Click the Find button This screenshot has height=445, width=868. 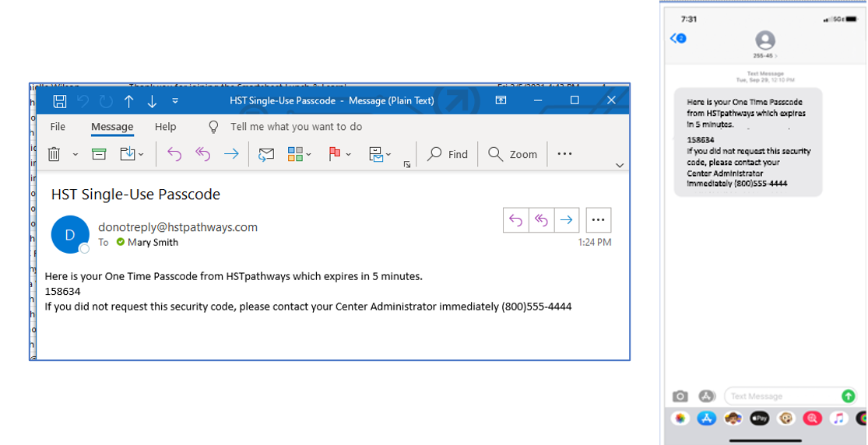[448, 154]
